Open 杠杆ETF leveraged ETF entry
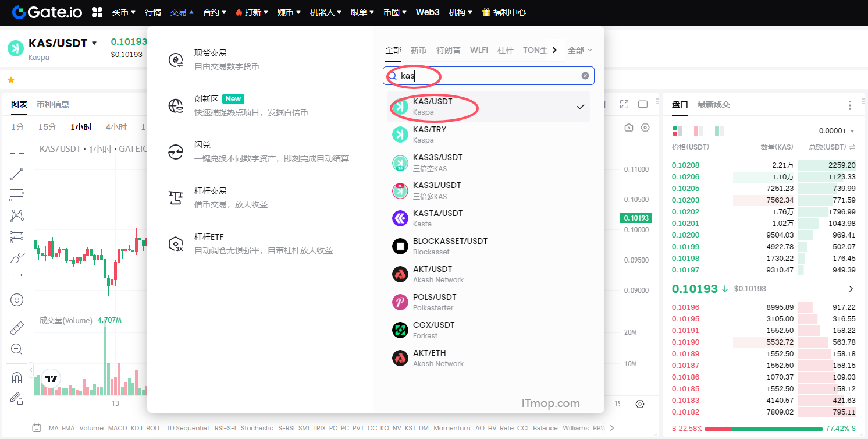This screenshot has height=439, width=868. tap(251, 243)
